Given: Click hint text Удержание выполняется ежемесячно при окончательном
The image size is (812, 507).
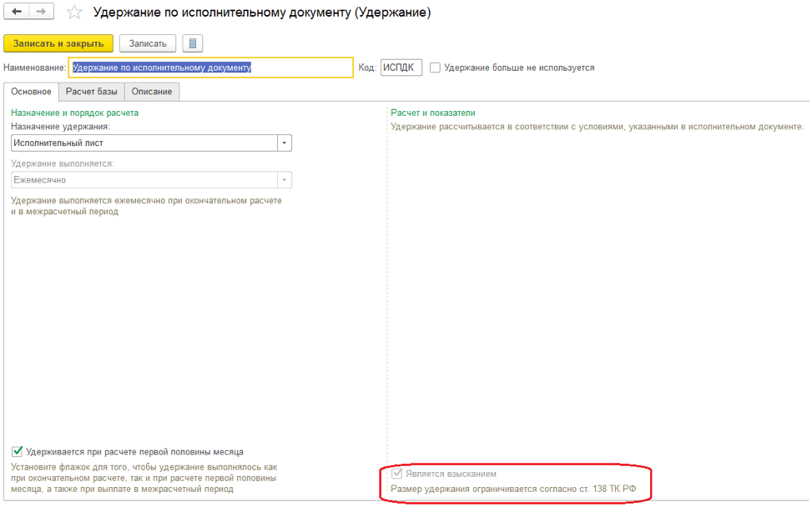Looking at the screenshot, I should [x=146, y=206].
